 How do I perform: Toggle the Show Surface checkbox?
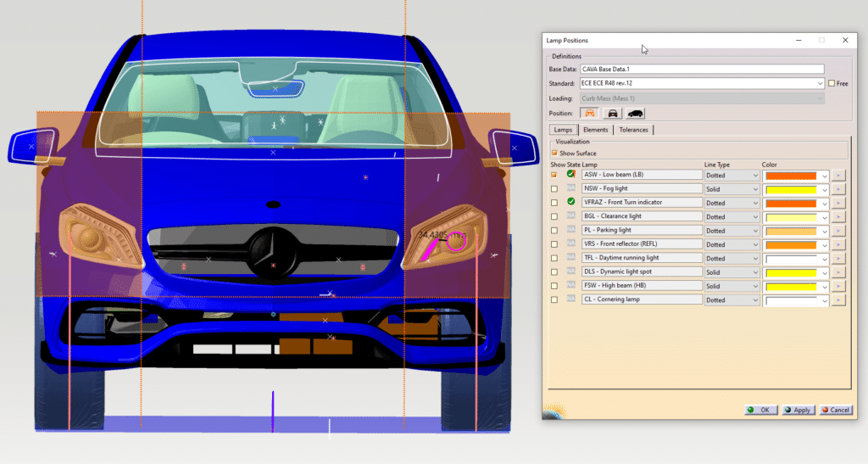tap(554, 153)
